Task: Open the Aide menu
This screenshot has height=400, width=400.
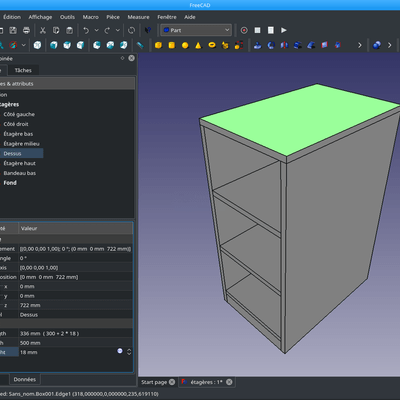Action: point(190,17)
